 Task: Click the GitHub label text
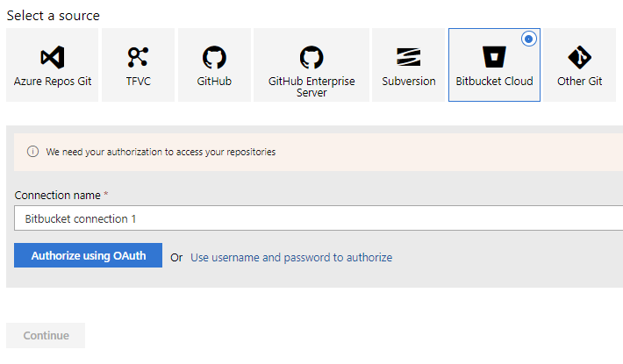coord(214,82)
